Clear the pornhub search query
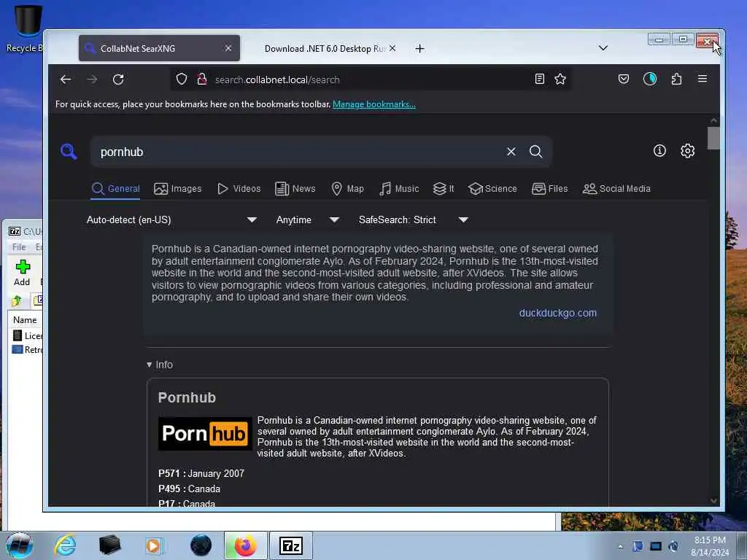The image size is (747, 560). click(x=511, y=152)
